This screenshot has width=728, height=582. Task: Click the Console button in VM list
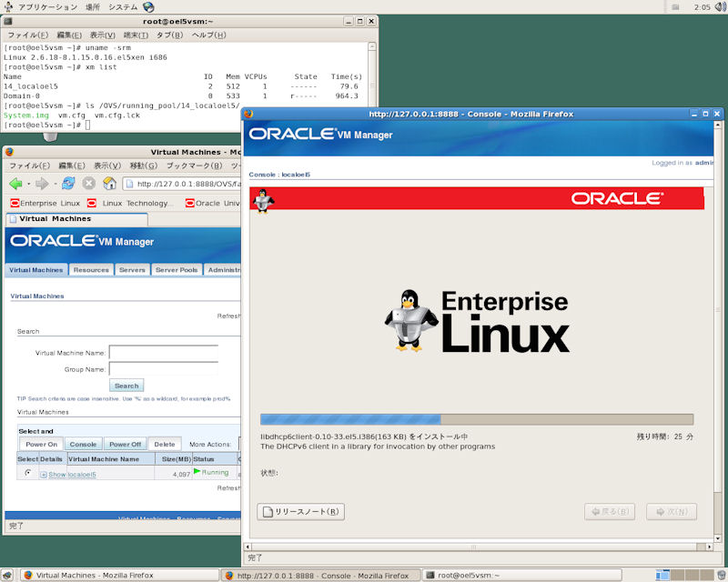coord(83,444)
